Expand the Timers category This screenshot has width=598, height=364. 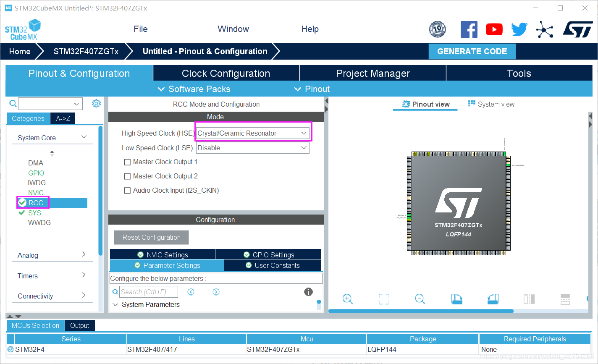tap(84, 275)
